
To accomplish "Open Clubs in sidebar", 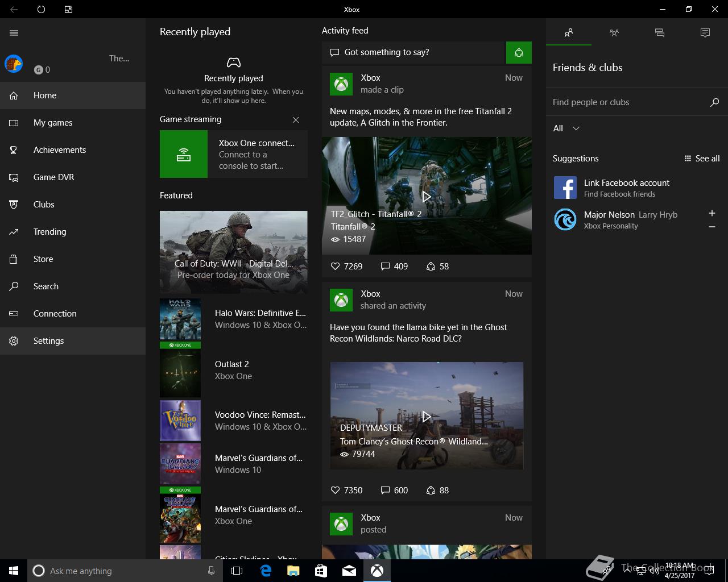I will (73, 205).
